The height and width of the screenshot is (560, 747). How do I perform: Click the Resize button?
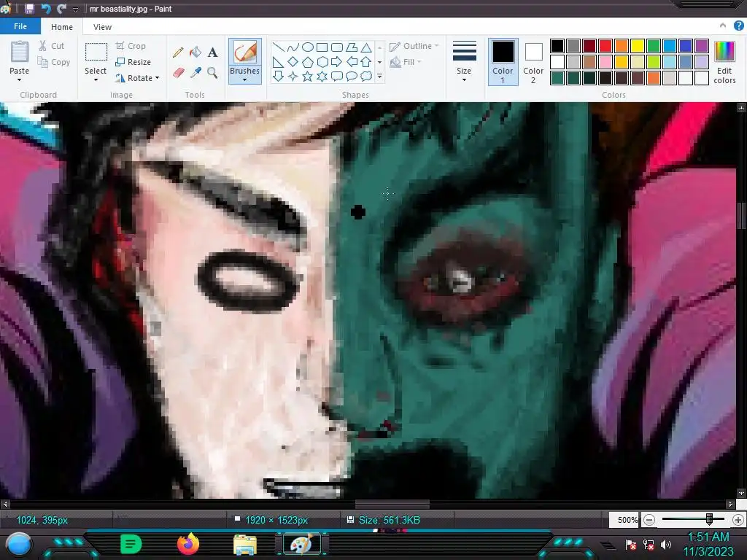(133, 62)
